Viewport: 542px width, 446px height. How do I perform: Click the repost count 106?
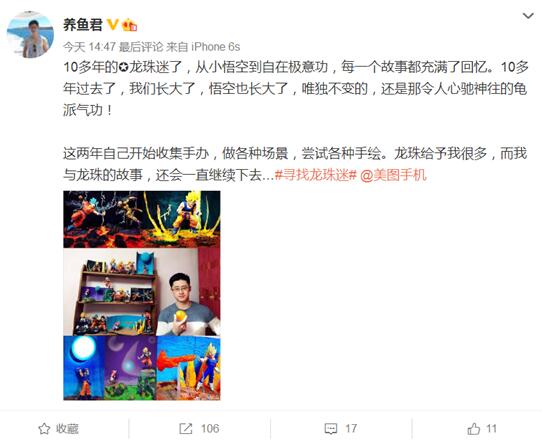[x=210, y=429]
